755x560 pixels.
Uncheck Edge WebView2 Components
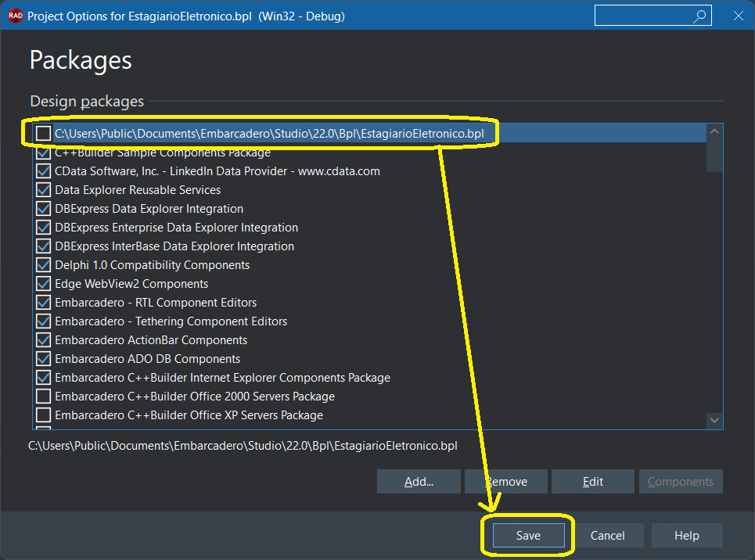(x=44, y=284)
